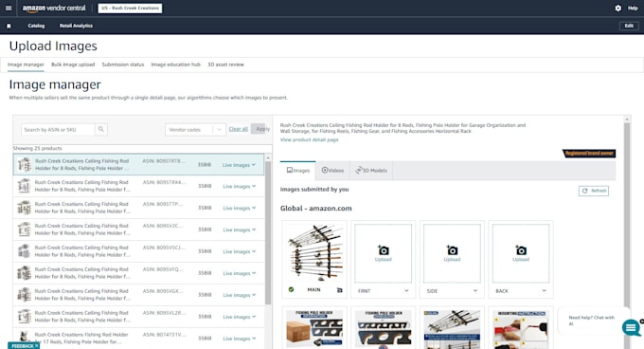This screenshot has width=644, height=349.
Task: Click product thumbnail for ASIN B095V2C row
Action: coord(25,230)
